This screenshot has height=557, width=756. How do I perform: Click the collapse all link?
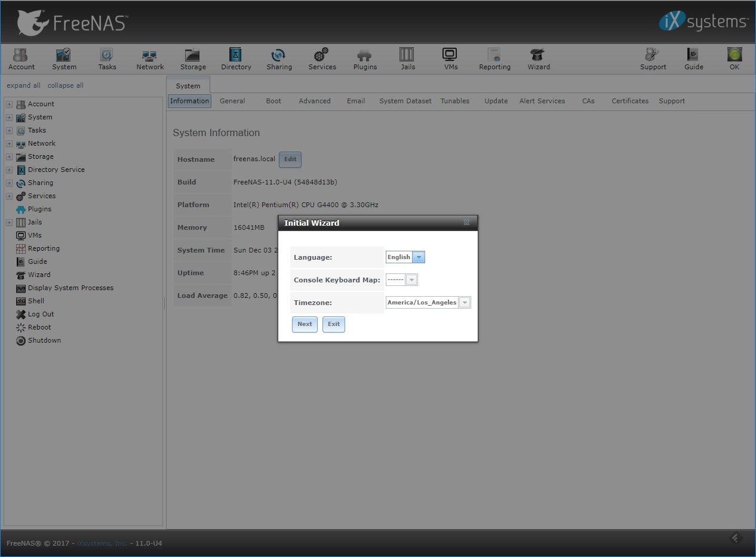pyautogui.click(x=66, y=85)
